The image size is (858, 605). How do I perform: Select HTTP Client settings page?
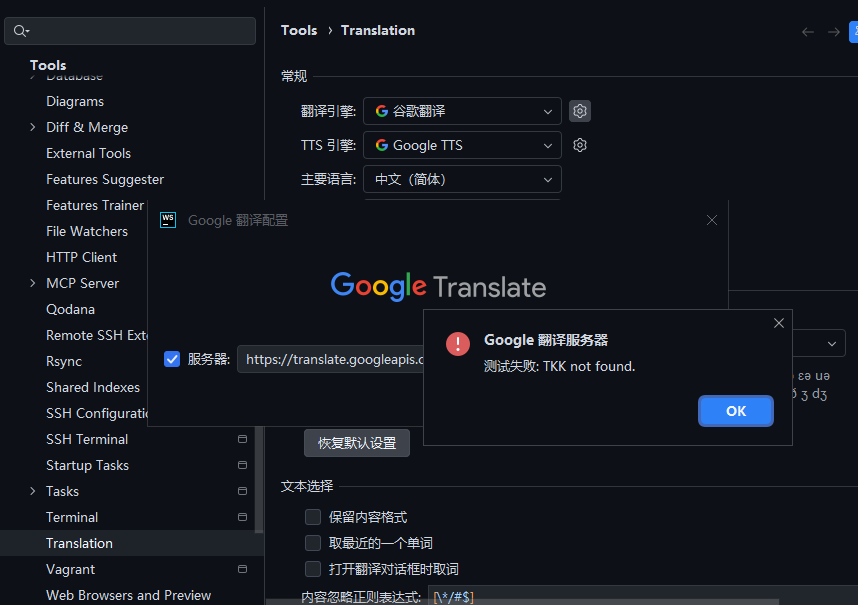click(82, 257)
